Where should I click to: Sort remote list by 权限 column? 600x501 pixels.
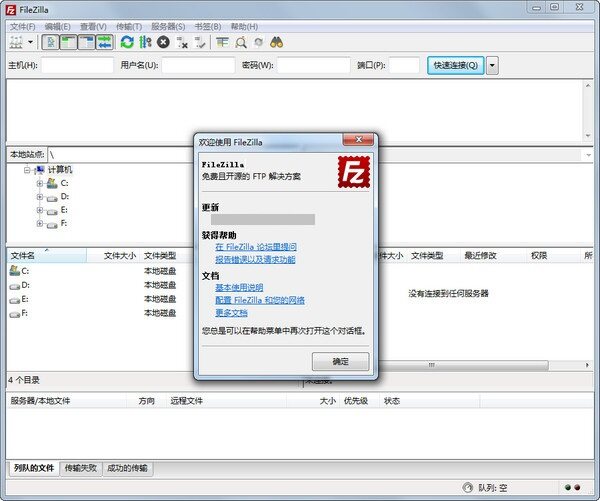(539, 255)
